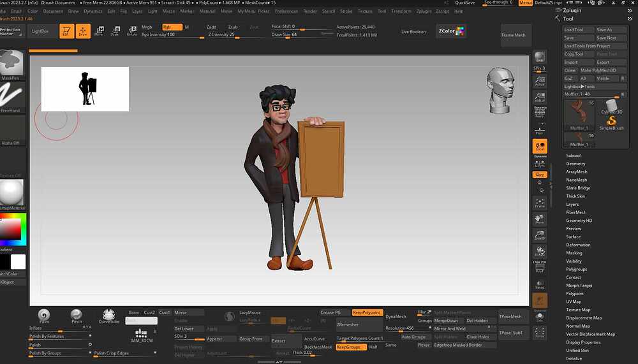Toggle the PolyF line fill icon
The width and height of the screenshot is (638, 364).
tap(540, 267)
